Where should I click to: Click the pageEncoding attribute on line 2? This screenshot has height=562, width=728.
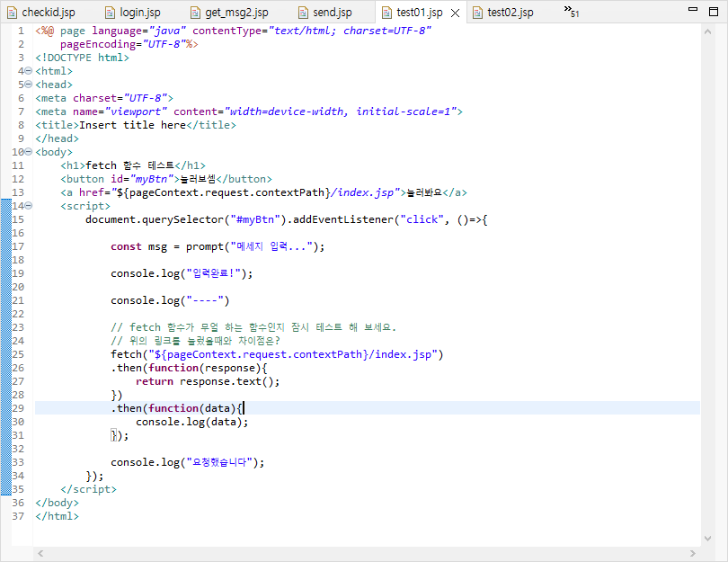click(x=123, y=44)
